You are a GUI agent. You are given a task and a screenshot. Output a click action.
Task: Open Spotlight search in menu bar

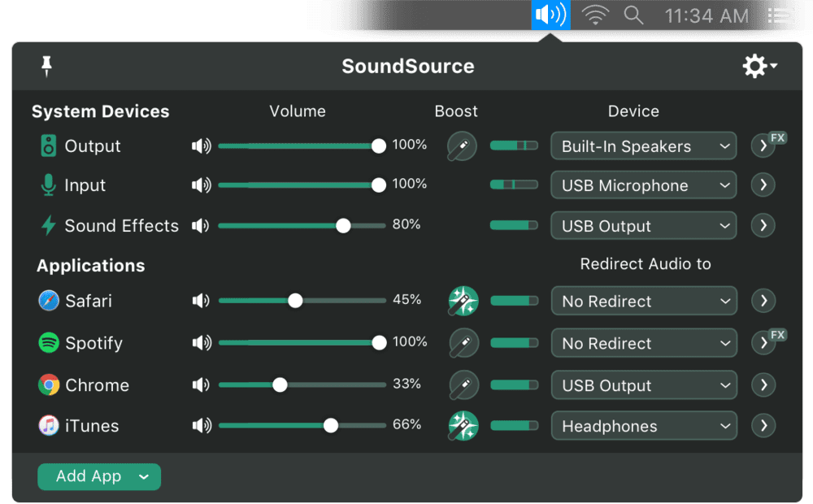pyautogui.click(x=633, y=15)
